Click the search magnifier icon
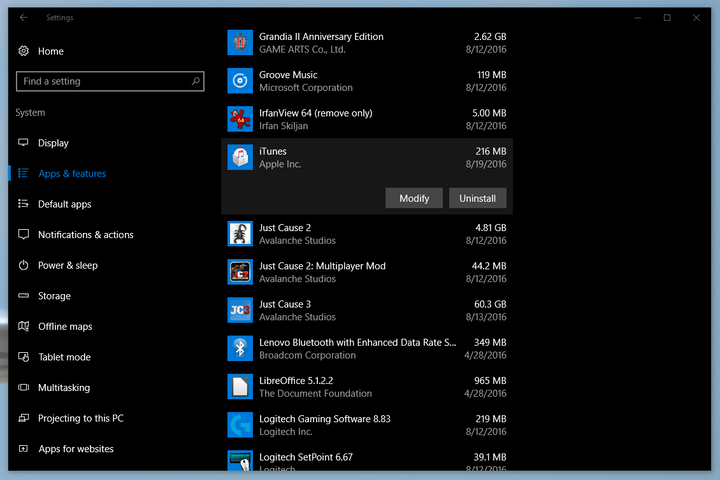Viewport: 720px width, 480px height. [x=196, y=81]
